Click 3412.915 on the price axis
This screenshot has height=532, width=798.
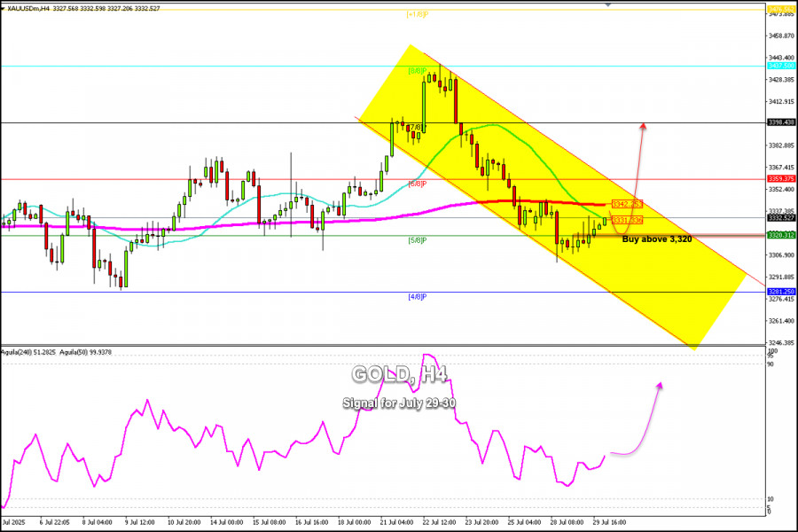click(781, 101)
